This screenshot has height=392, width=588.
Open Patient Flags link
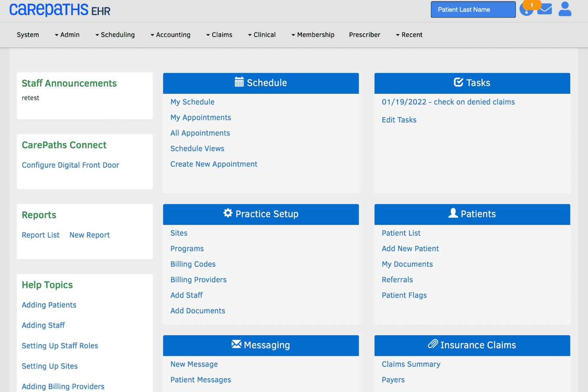tap(404, 295)
